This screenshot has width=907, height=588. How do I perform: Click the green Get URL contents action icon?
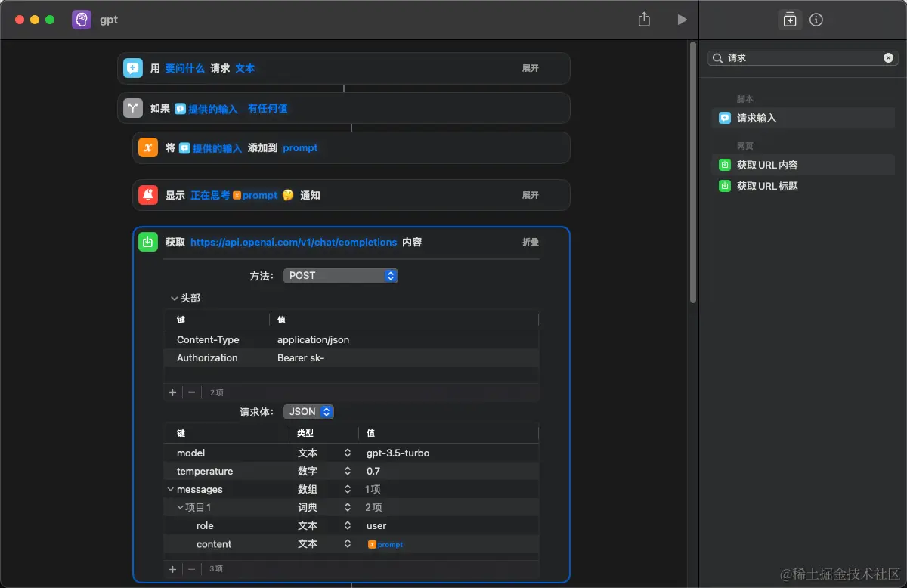click(x=148, y=242)
